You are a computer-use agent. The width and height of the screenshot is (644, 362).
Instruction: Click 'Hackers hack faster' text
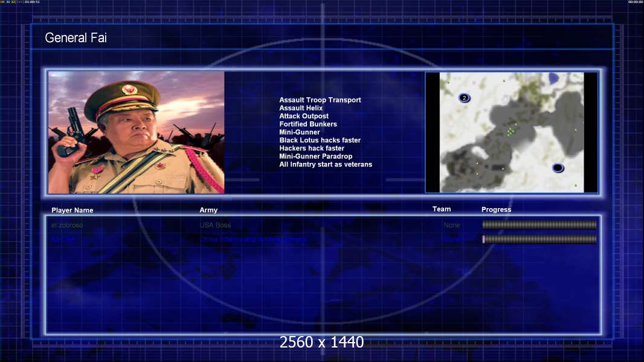pos(312,148)
